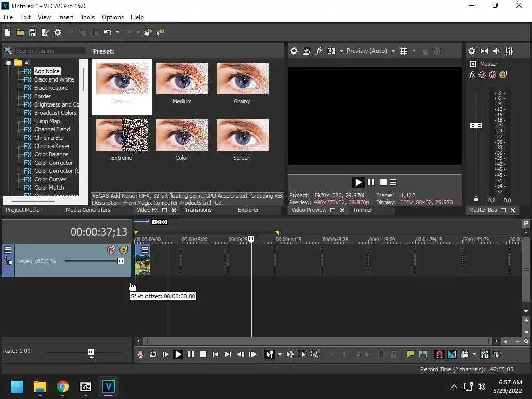Toggle the Master fader lock icon

click(x=476, y=199)
